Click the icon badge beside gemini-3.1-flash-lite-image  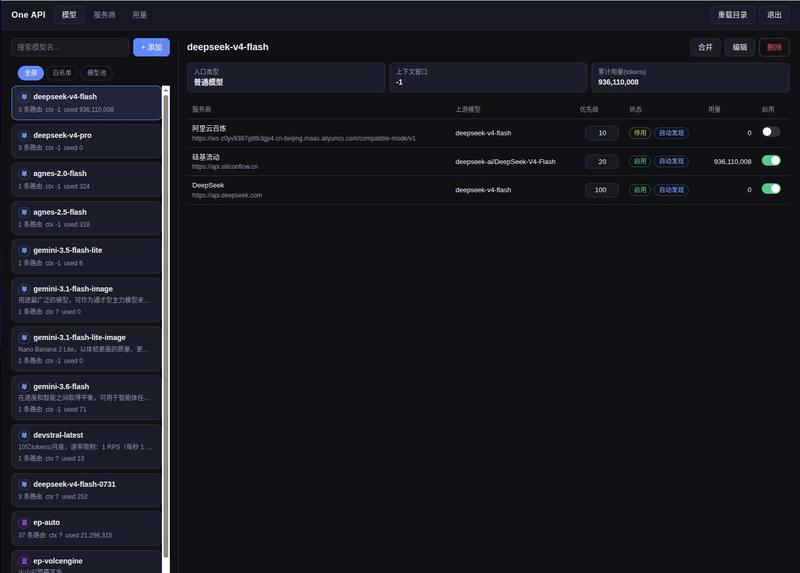point(24,338)
